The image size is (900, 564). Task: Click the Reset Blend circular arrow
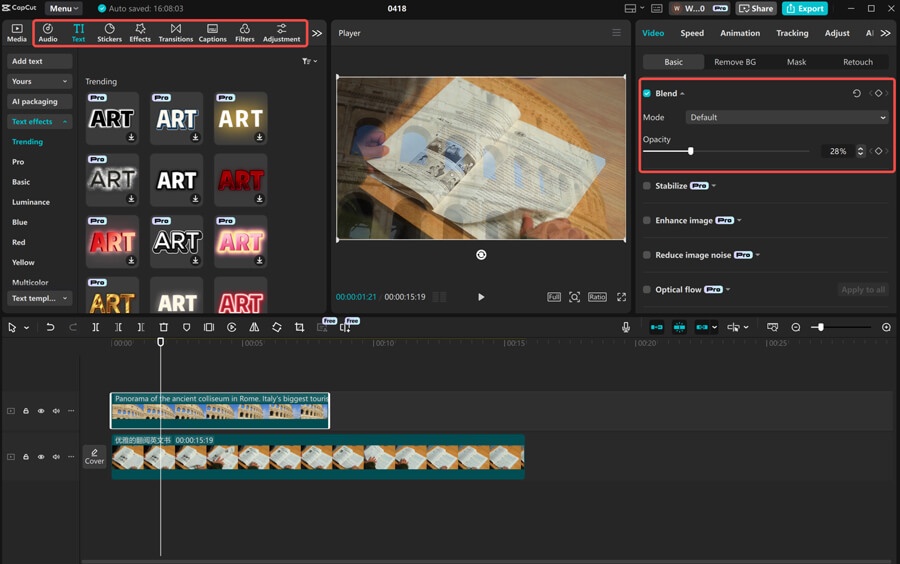(856, 93)
